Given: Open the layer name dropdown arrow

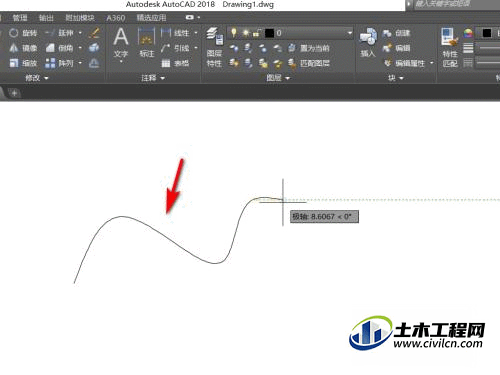Looking at the screenshot, I should tap(349, 33).
